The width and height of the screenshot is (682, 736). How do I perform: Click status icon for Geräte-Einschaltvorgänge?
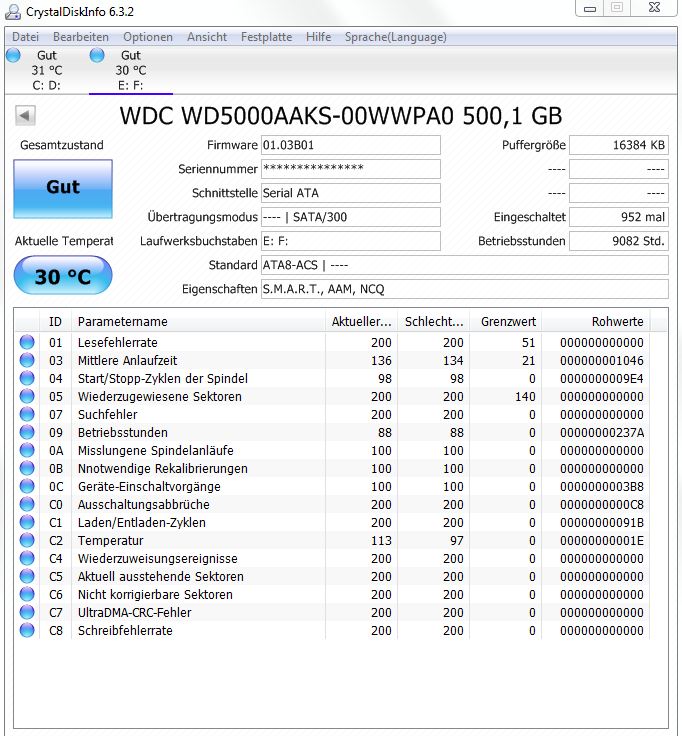pyautogui.click(x=27, y=486)
